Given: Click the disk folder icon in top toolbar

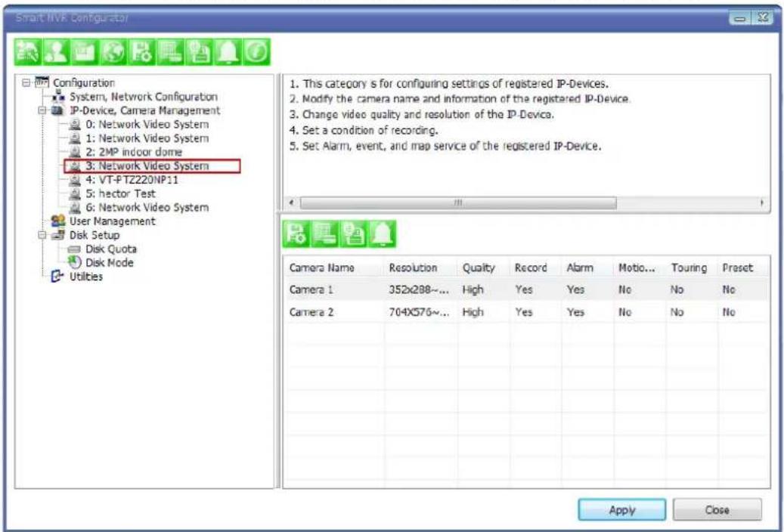Looking at the screenshot, I should [85, 52].
